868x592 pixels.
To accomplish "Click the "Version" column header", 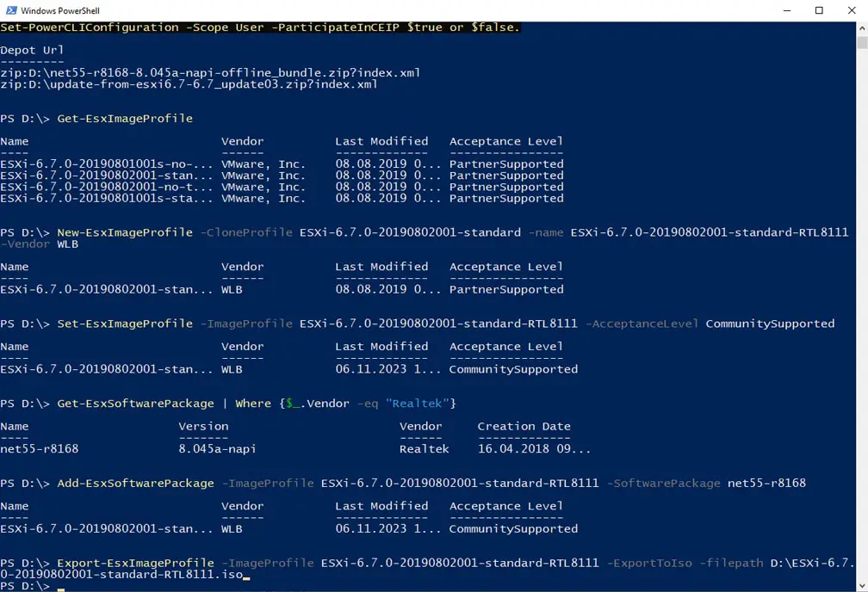I will pyautogui.click(x=203, y=426).
